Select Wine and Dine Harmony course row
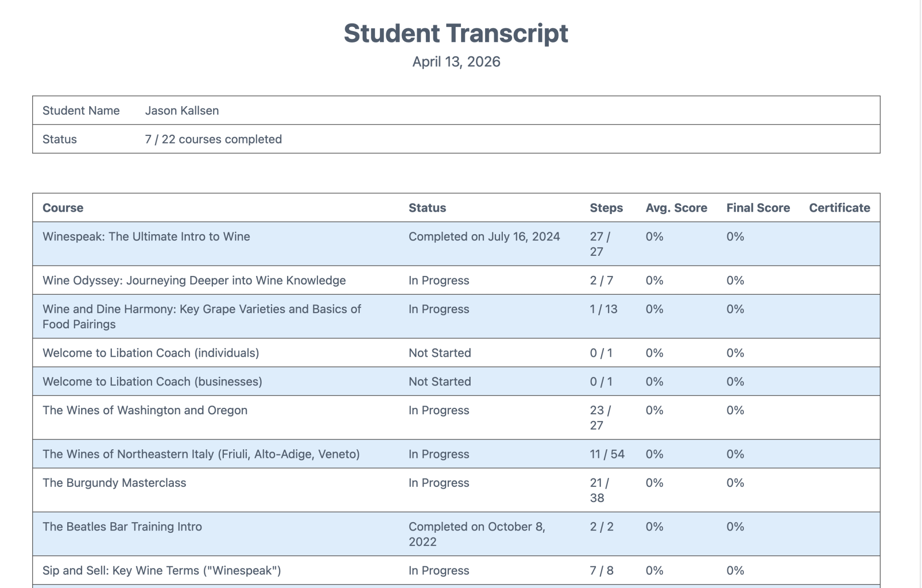 pos(456,316)
